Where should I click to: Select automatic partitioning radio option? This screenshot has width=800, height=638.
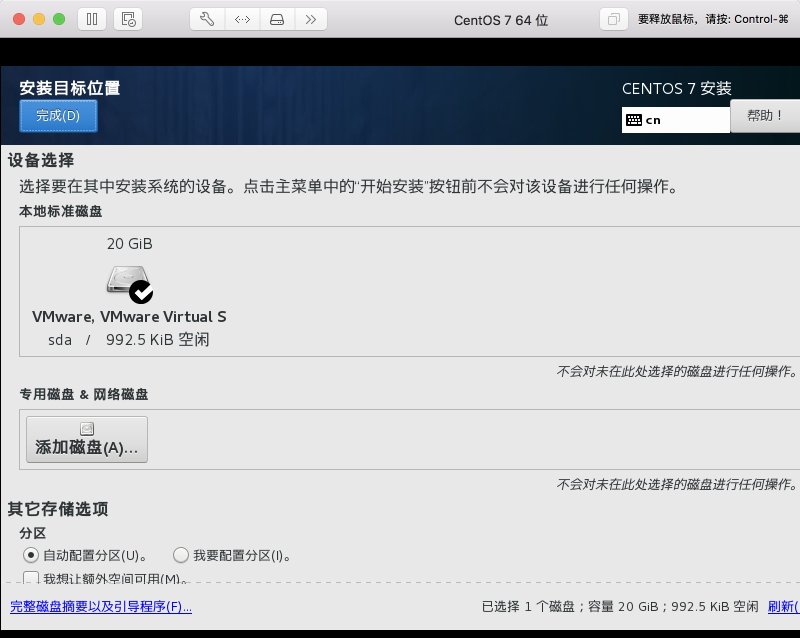pos(31,555)
